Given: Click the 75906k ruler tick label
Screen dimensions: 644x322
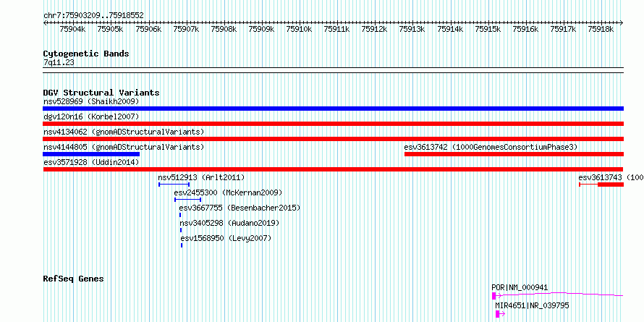Looking at the screenshot, I should coord(148,29).
